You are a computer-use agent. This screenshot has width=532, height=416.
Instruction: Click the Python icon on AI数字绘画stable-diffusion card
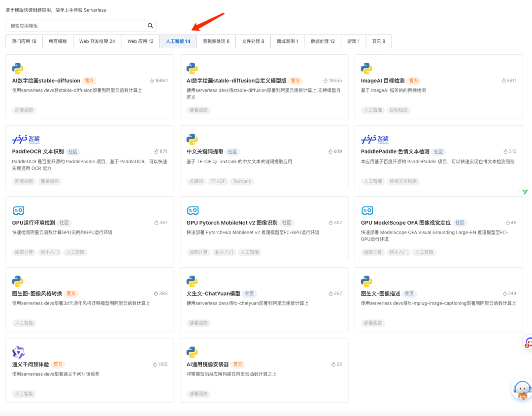[x=17, y=68]
